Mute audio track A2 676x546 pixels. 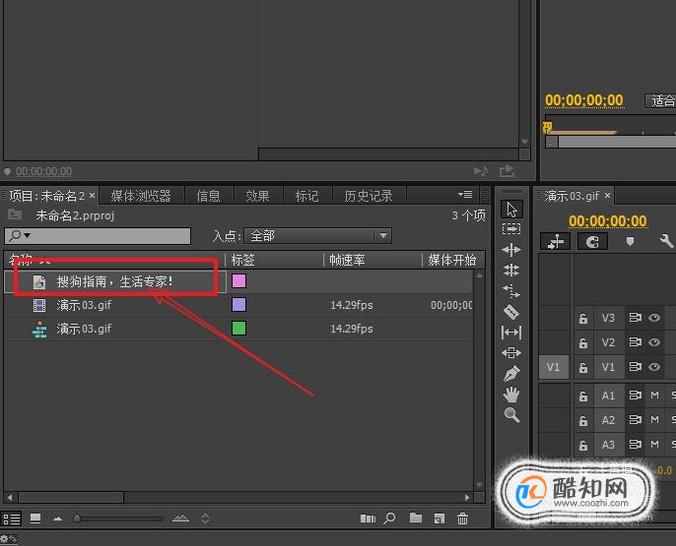click(654, 420)
